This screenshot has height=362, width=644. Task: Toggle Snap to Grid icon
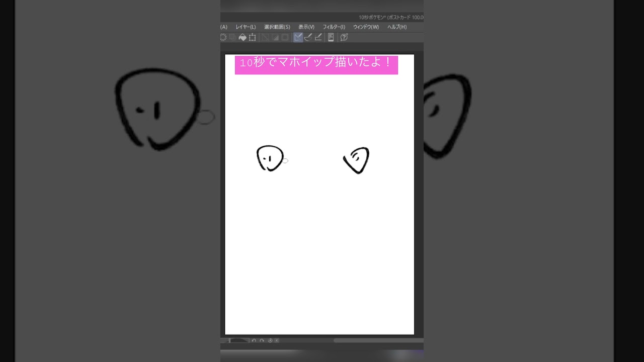[318, 37]
